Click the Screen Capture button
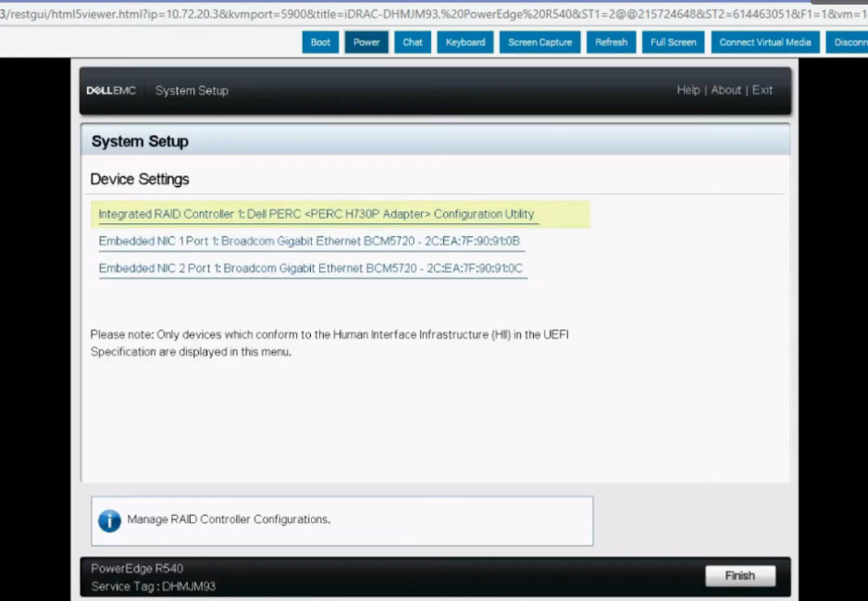Screen dimensions: 868x601 coord(539,42)
